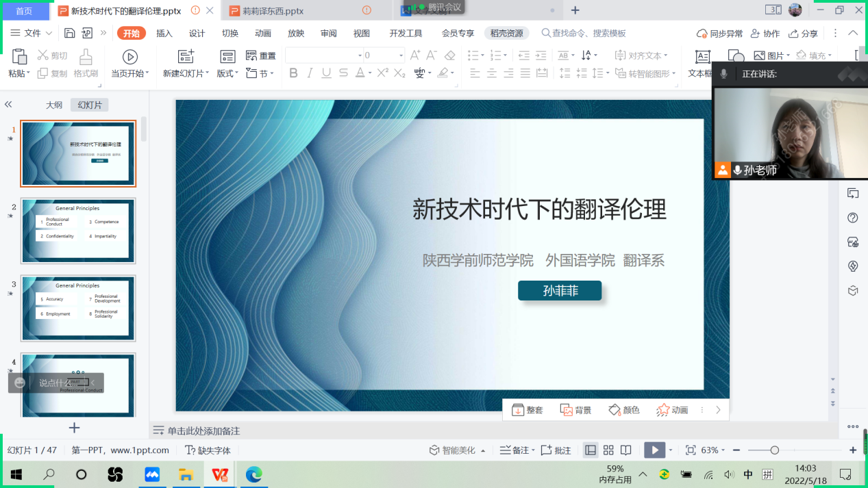Click the Share (分享) button

click(803, 34)
